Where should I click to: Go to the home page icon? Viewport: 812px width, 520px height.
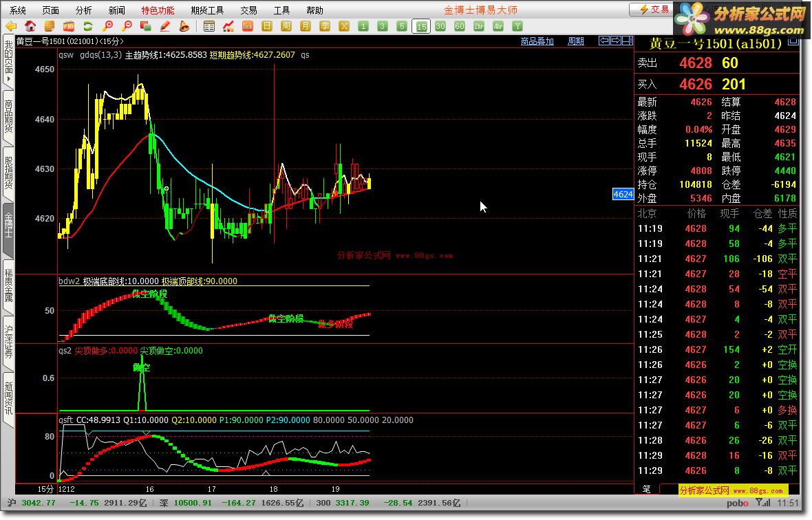coord(30,26)
